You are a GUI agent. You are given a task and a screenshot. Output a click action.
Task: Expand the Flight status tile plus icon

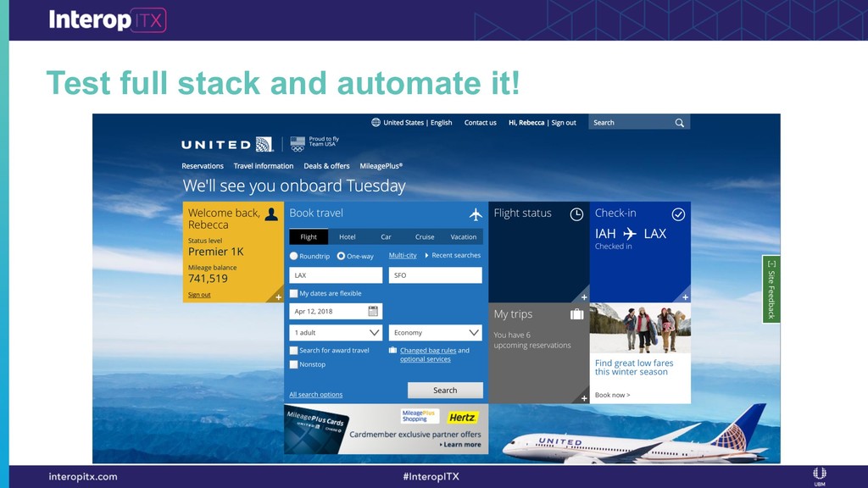tap(584, 297)
